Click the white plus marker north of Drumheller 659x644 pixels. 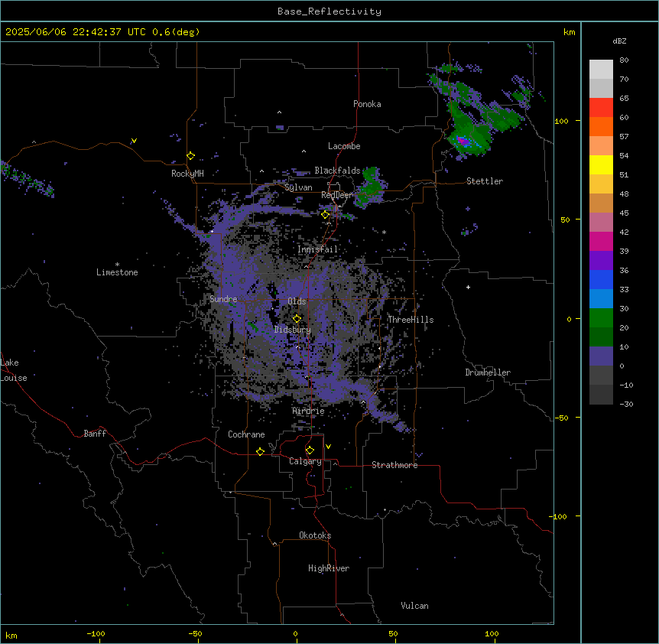click(468, 287)
